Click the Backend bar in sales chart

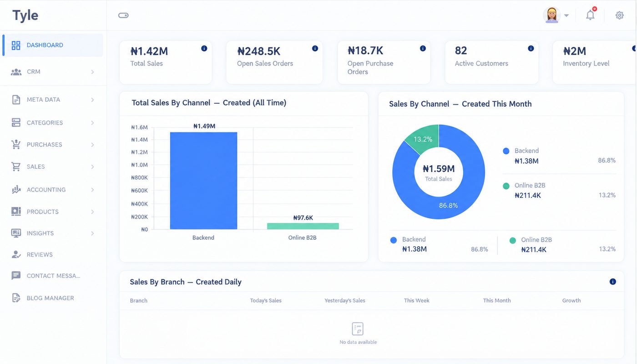[203, 181]
